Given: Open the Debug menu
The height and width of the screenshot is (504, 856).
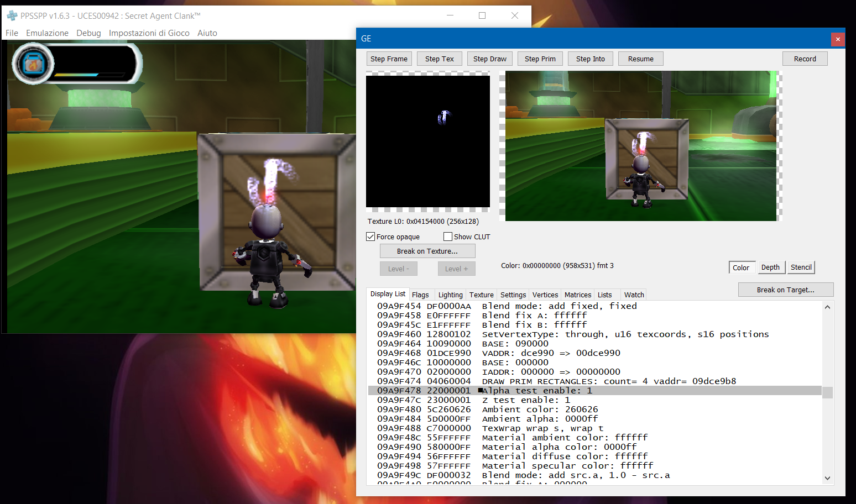Looking at the screenshot, I should pos(88,33).
